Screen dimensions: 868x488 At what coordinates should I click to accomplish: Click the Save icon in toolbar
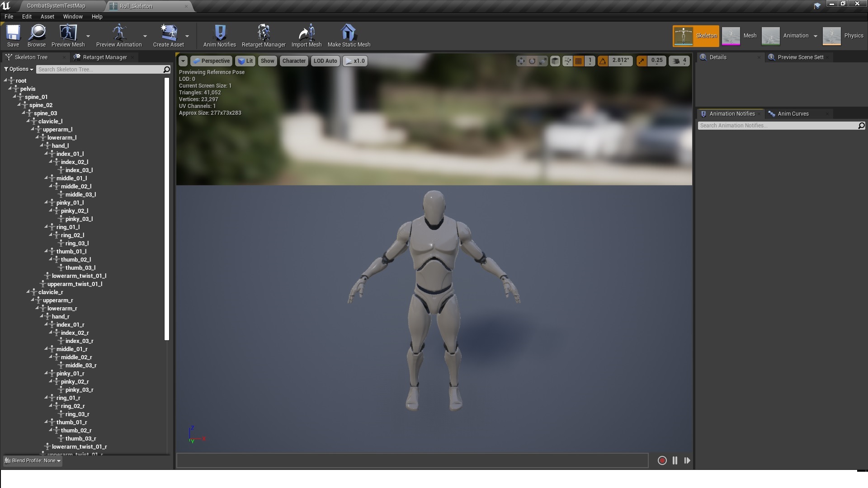(13, 35)
